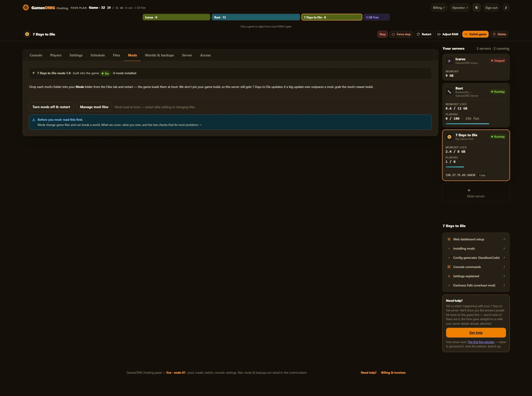Click footer Need help? link

click(368, 373)
